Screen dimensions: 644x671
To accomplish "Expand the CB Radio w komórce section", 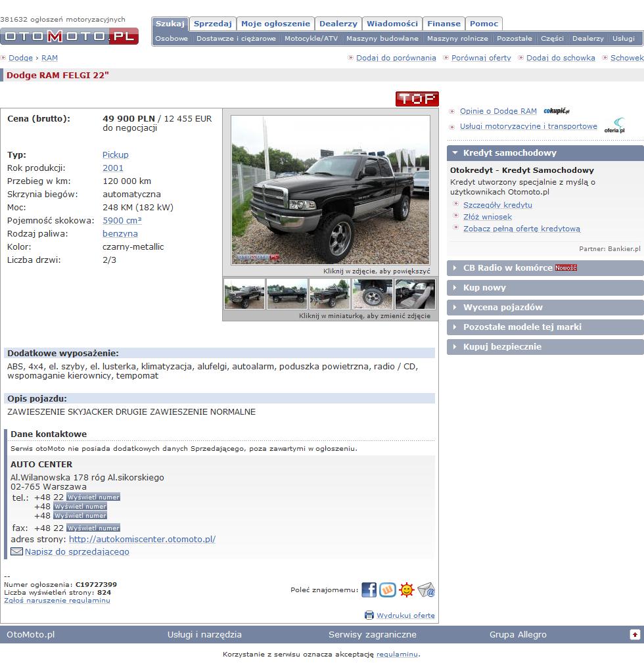I will pyautogui.click(x=545, y=268).
